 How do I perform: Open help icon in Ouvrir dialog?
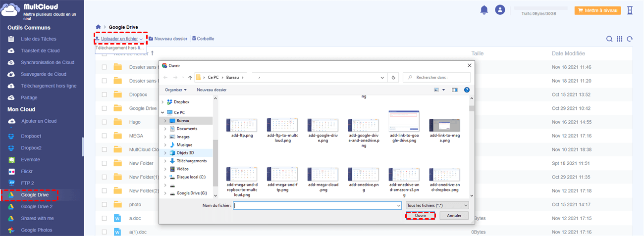[467, 90]
